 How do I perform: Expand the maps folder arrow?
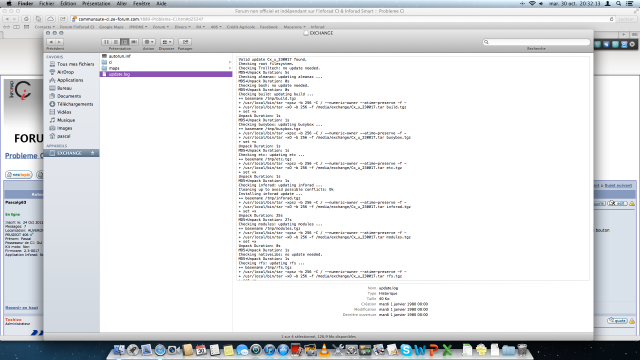click(x=230, y=68)
